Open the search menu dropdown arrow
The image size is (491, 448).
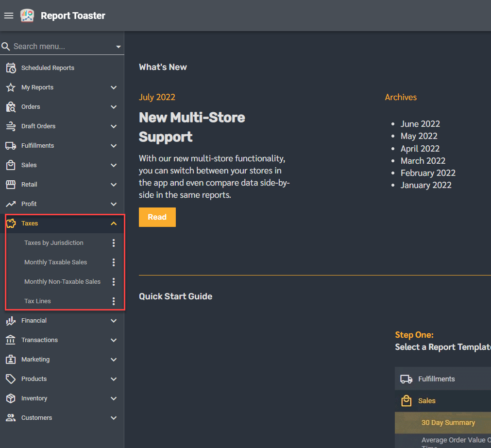(119, 47)
